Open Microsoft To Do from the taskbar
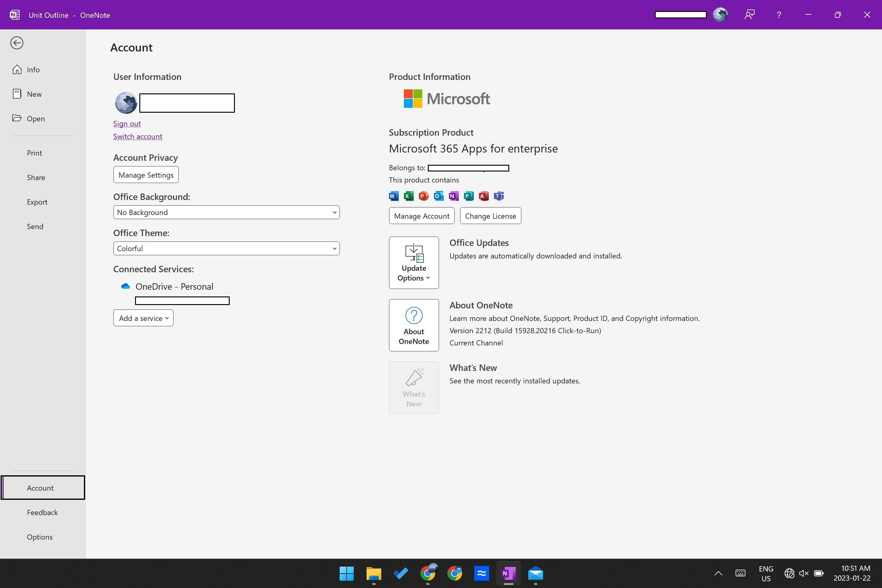Viewport: 882px width, 588px height. pos(401,573)
